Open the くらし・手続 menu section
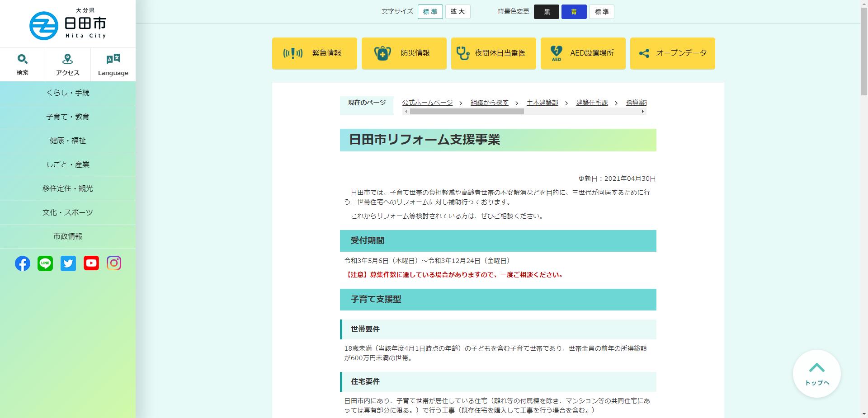The image size is (868, 418). (68, 93)
